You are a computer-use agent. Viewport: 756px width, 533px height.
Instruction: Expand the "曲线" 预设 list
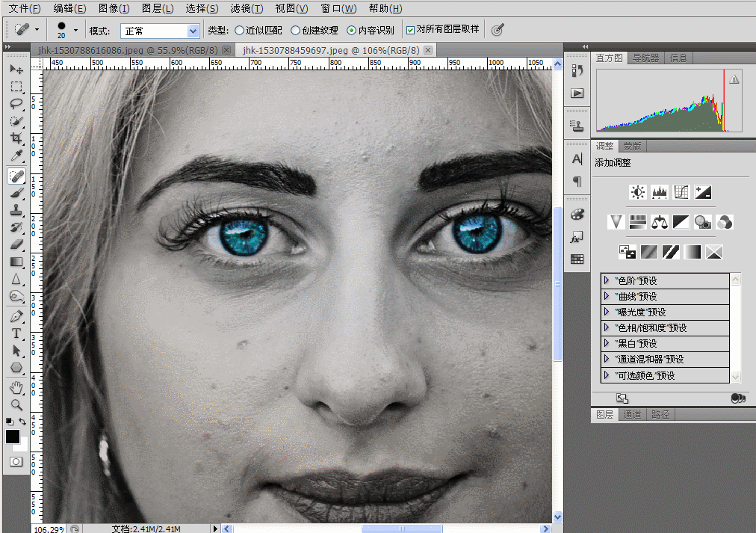pos(607,296)
